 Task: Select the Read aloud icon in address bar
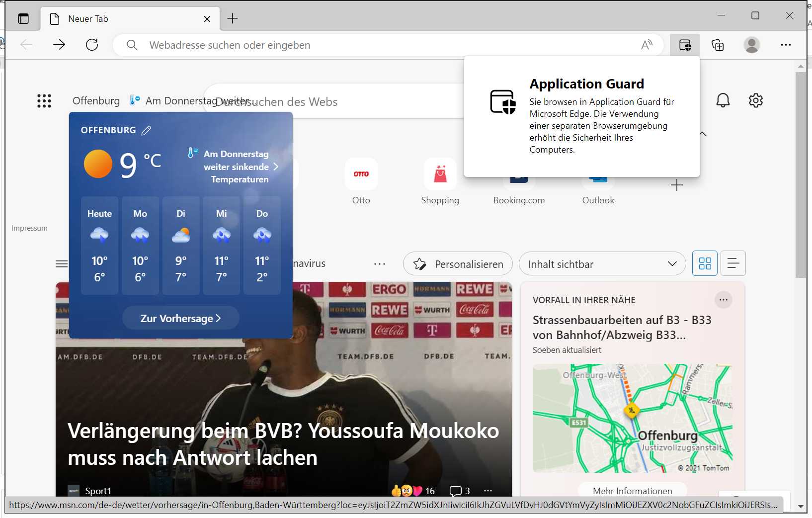(x=647, y=44)
